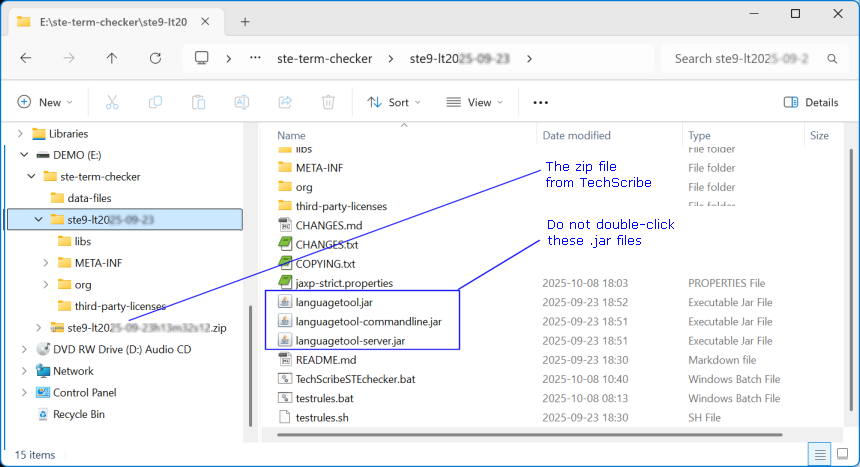The height and width of the screenshot is (467, 860).
Task: Open the Sort dropdown menu
Action: pyautogui.click(x=393, y=102)
